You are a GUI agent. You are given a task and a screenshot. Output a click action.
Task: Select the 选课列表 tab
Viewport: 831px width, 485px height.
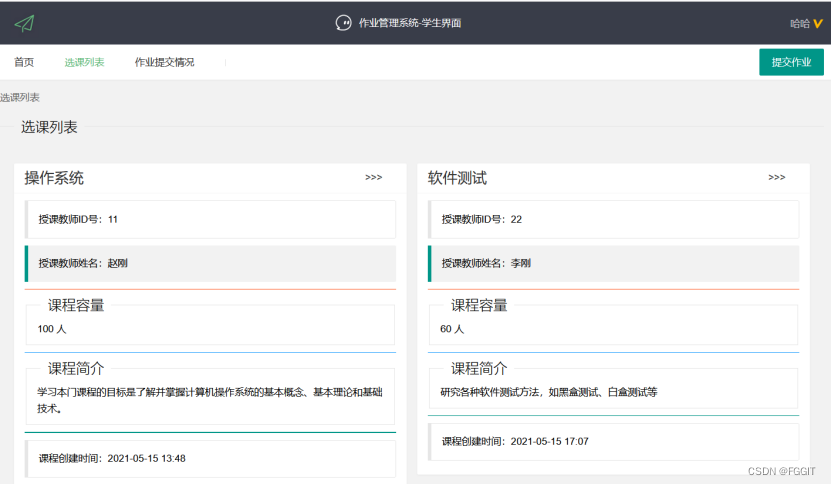[84, 62]
